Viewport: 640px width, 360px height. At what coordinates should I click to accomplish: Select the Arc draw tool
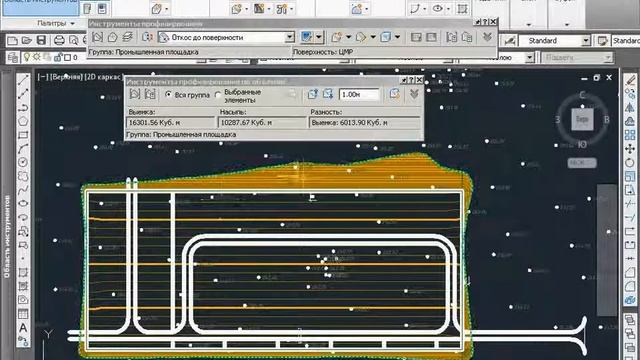(x=23, y=149)
